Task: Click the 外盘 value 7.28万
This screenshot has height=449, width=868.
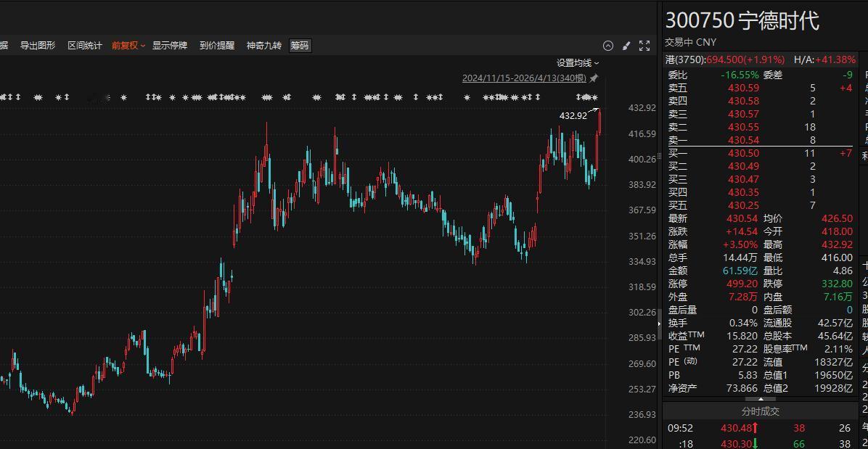Action: [743, 297]
